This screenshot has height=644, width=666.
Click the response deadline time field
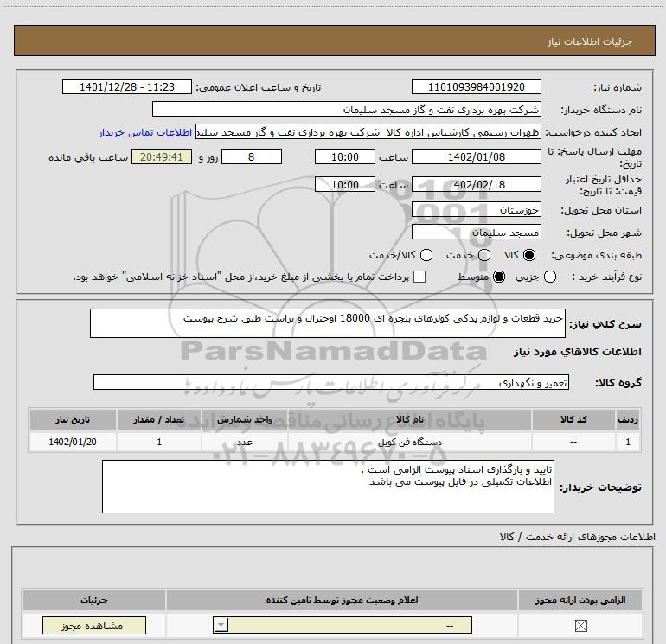click(x=345, y=156)
